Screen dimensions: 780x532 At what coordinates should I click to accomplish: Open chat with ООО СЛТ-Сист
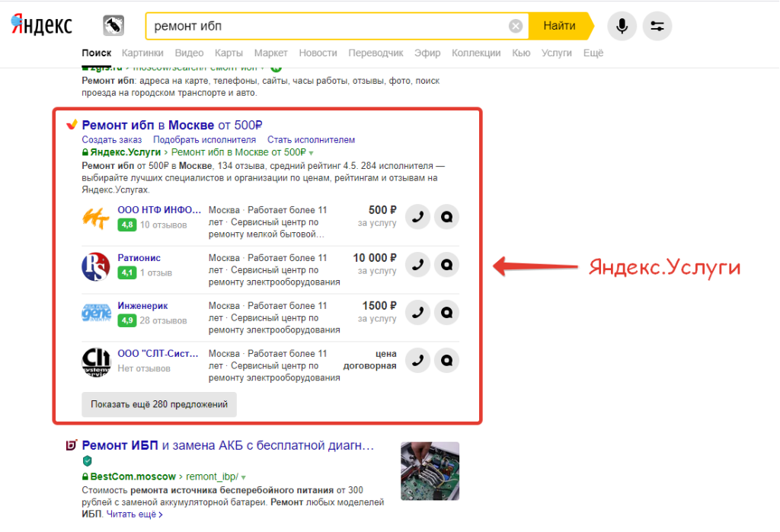[446, 360]
